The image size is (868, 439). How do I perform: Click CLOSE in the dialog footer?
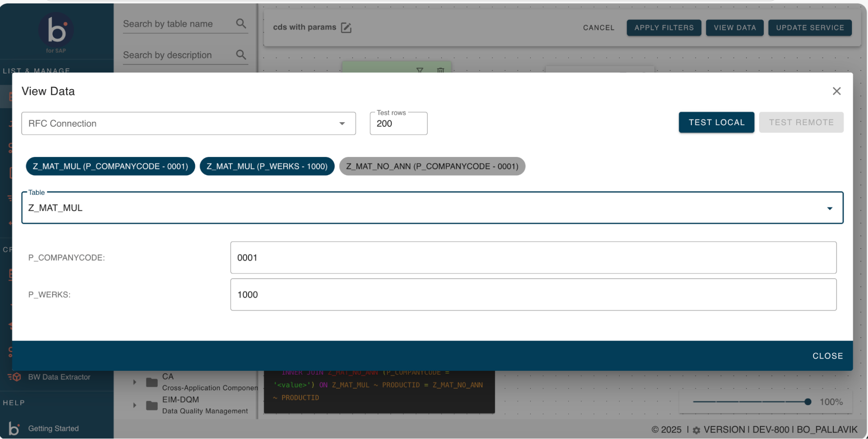click(827, 356)
